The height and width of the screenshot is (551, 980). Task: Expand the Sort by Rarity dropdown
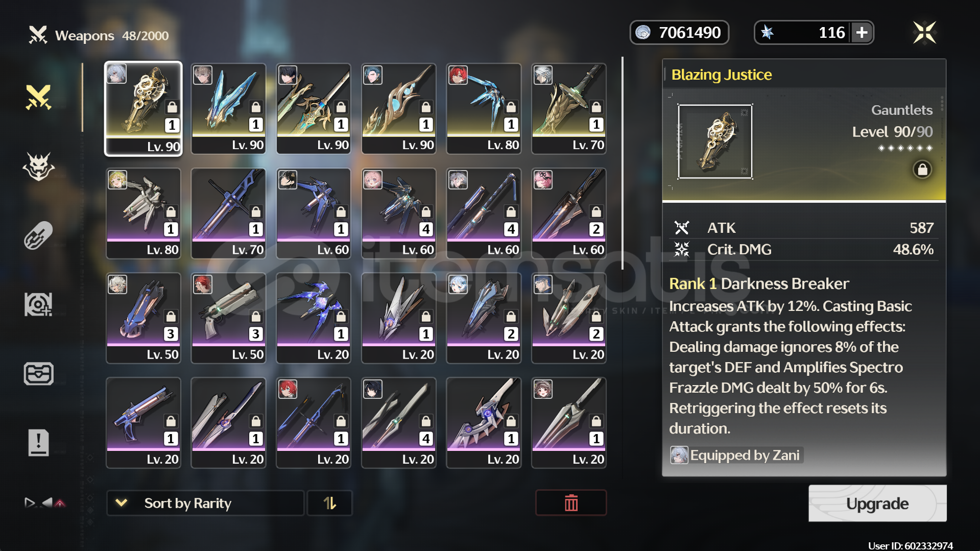(x=205, y=503)
